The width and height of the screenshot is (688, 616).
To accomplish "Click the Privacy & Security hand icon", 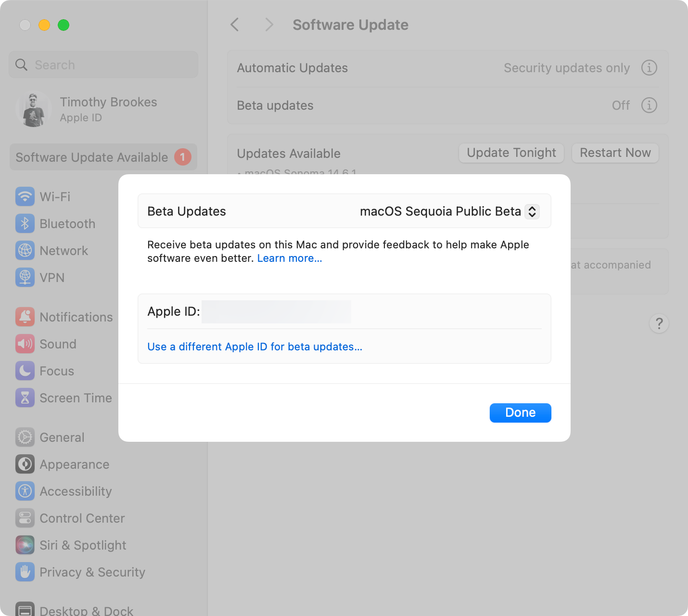I will pyautogui.click(x=25, y=572).
